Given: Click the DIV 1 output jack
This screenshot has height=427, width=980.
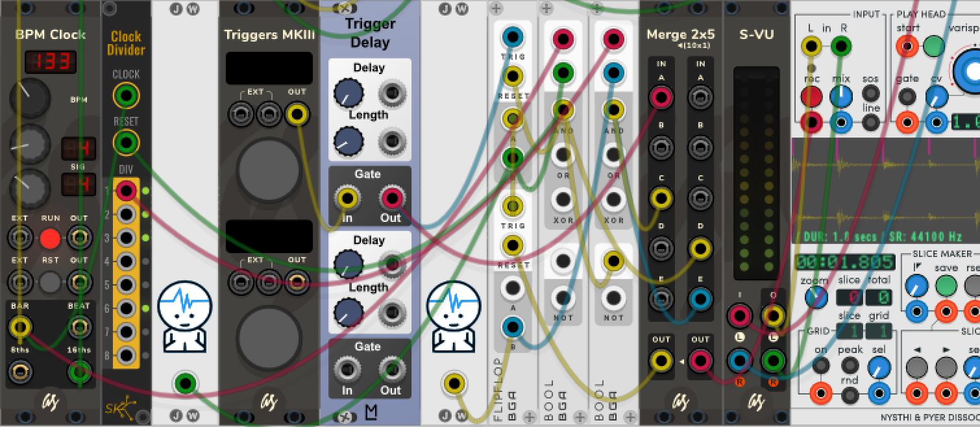Looking at the screenshot, I should (127, 191).
